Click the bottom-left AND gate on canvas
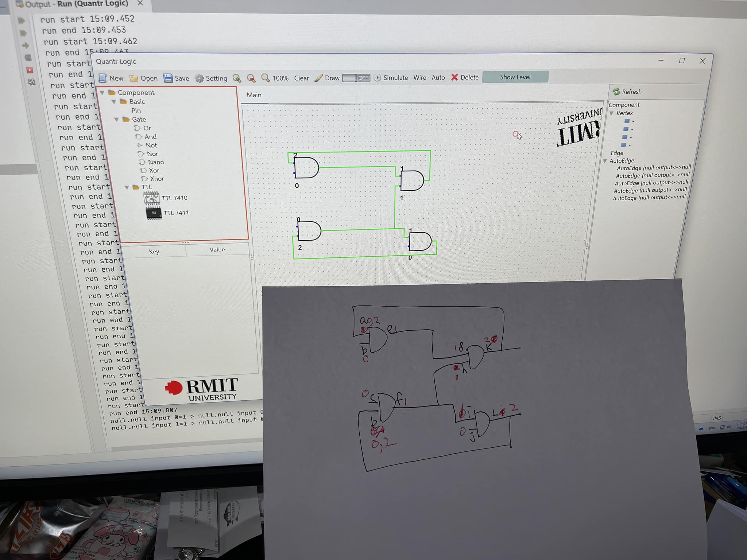 [309, 231]
